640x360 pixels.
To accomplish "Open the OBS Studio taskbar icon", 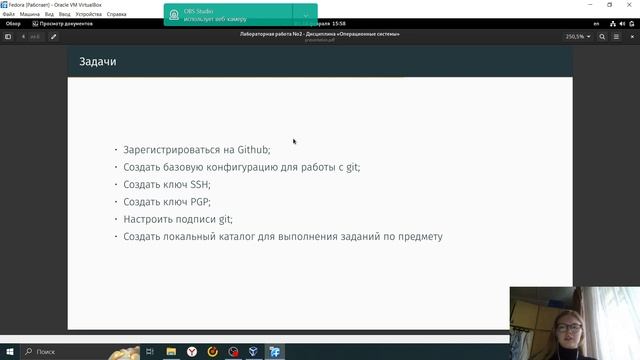I will pos(233,351).
